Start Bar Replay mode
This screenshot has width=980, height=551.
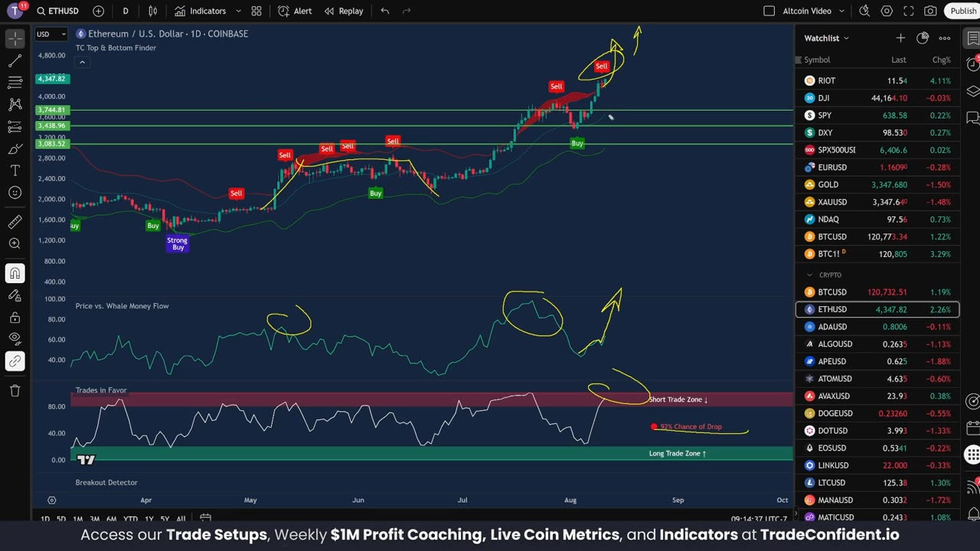click(344, 11)
